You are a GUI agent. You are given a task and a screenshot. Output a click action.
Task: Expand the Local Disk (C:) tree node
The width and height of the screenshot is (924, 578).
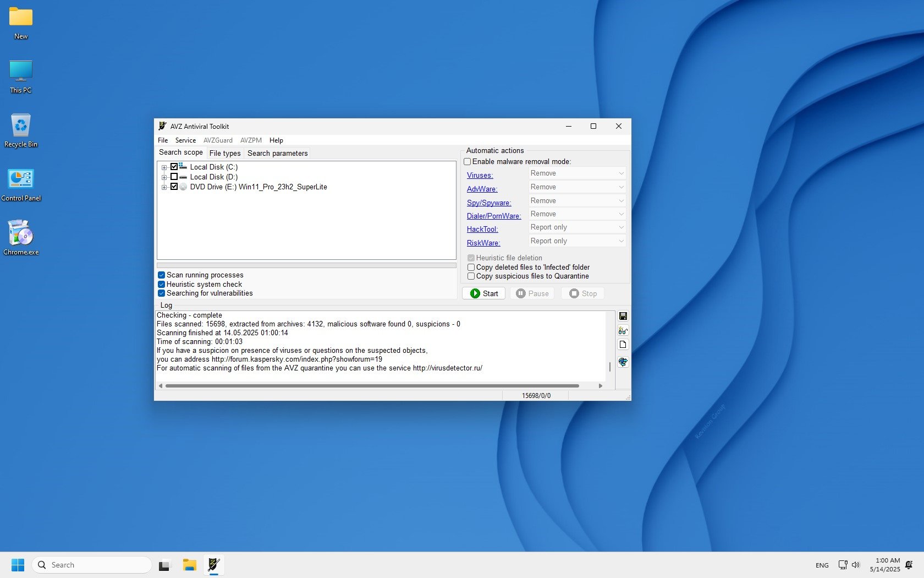(164, 167)
